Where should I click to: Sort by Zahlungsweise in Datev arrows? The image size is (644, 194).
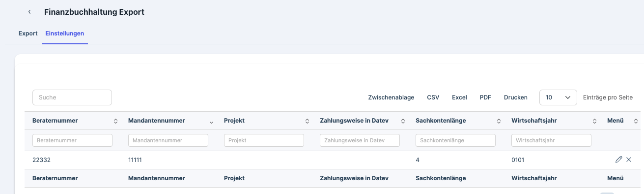click(403, 121)
